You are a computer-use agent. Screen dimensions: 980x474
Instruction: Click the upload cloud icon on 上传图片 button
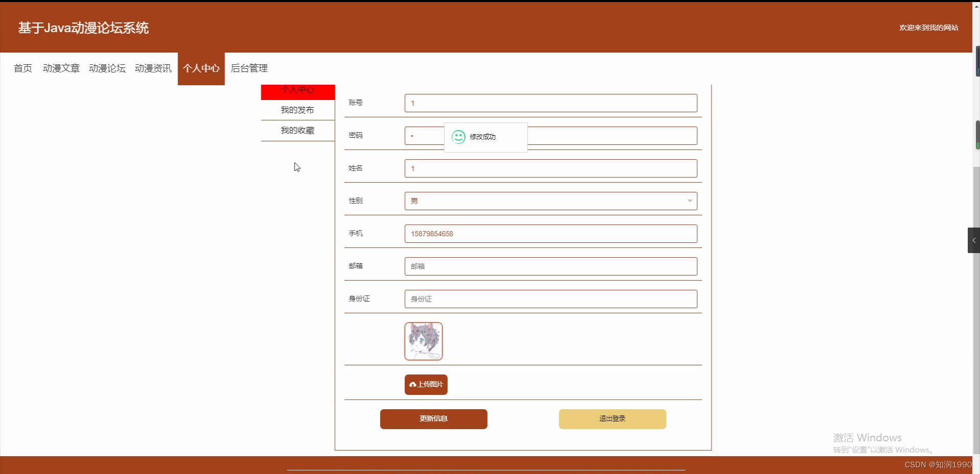(x=413, y=384)
